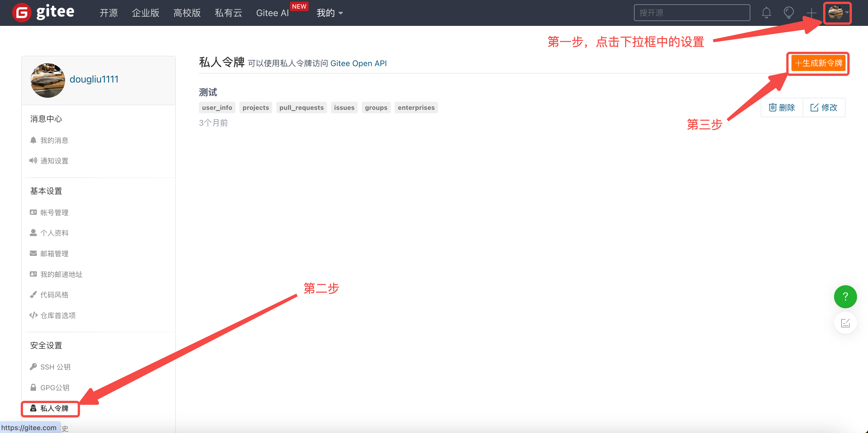This screenshot has height=433, width=868.
Task: Delete the 测试 token with 删除
Action: click(x=782, y=108)
